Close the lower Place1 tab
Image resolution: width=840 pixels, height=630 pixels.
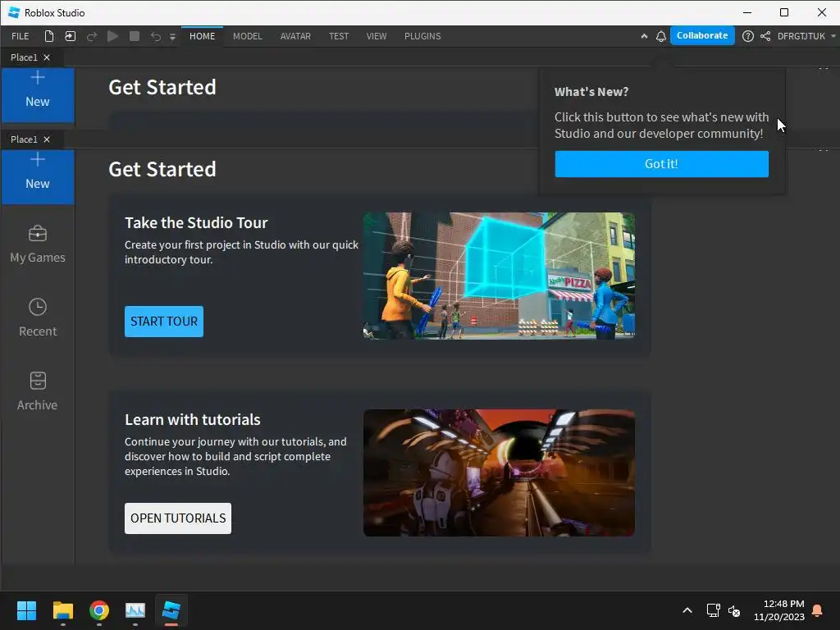pyautogui.click(x=47, y=139)
